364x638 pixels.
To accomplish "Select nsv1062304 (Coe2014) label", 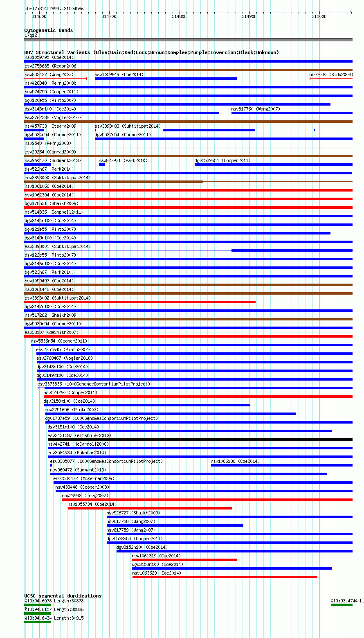I will point(49,195).
